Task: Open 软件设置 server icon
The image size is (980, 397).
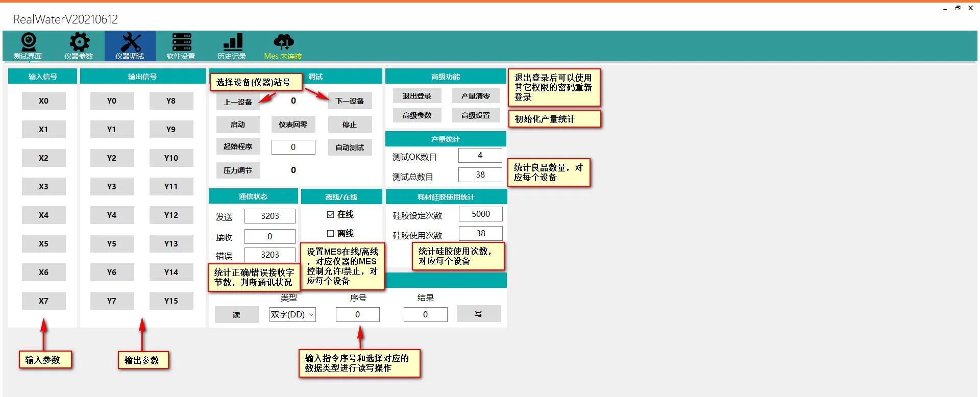Action: click(181, 42)
